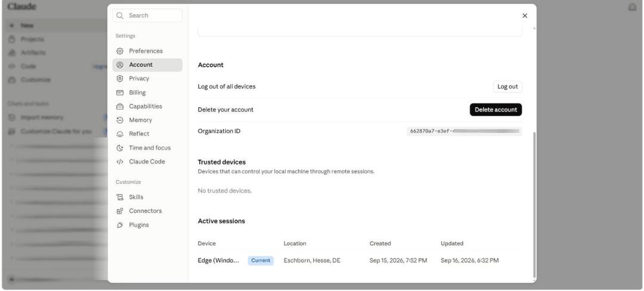Click the Time and focus moon icon
Viewport: 644px width, 291px height.
(120, 148)
